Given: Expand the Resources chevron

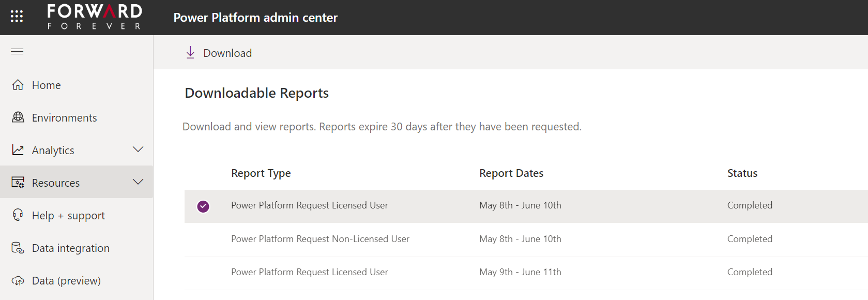Looking at the screenshot, I should (x=138, y=182).
